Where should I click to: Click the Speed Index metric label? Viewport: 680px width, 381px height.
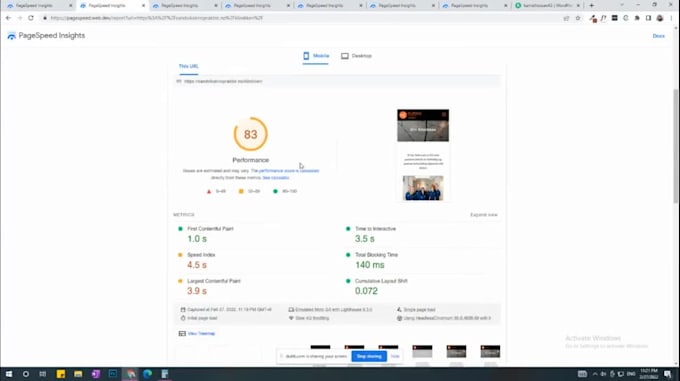pos(201,255)
